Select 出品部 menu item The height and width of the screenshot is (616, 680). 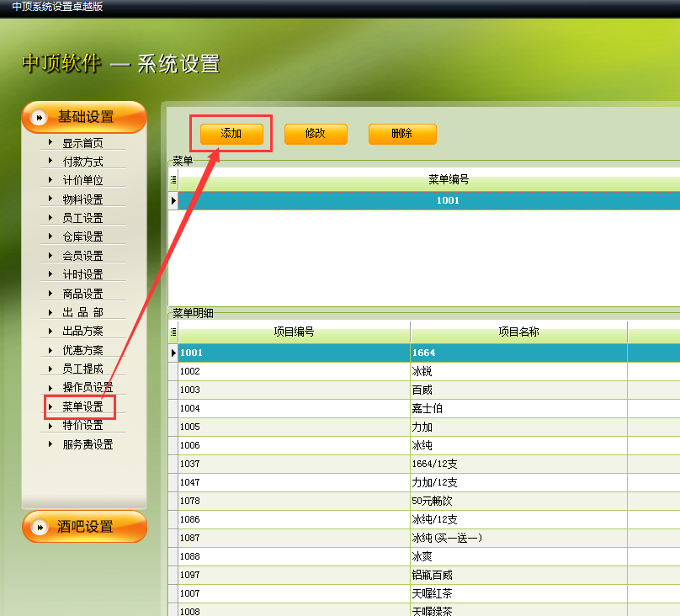coord(82,312)
